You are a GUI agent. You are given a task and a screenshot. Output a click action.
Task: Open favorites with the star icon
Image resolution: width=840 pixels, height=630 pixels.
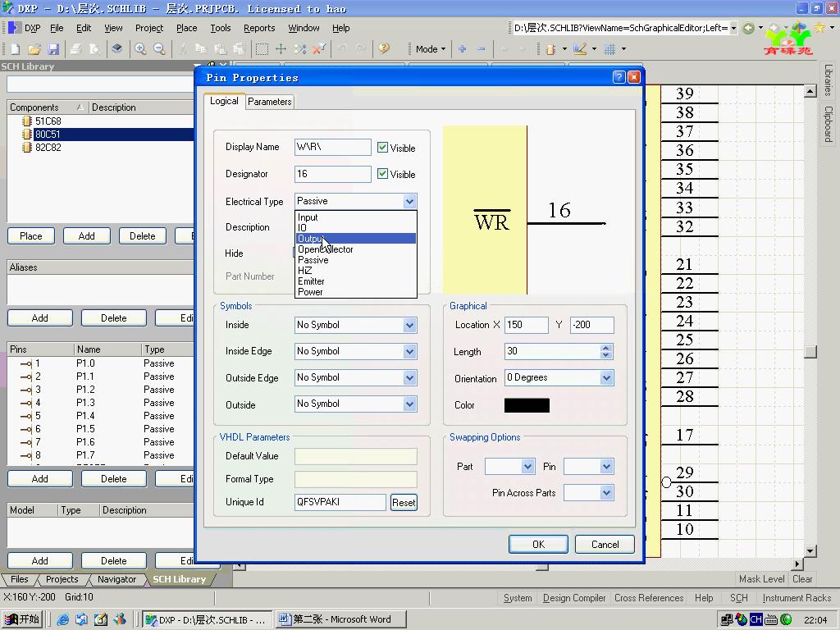pos(819,27)
